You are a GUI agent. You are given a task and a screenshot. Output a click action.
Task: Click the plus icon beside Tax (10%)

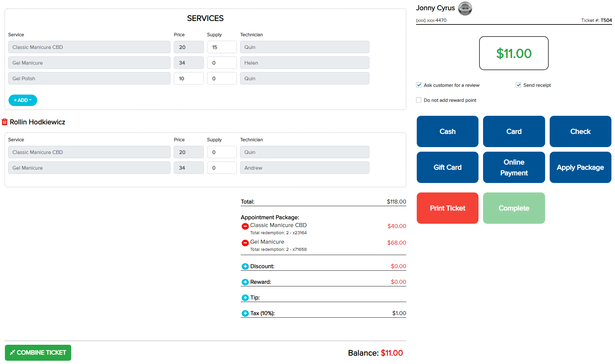(x=245, y=313)
